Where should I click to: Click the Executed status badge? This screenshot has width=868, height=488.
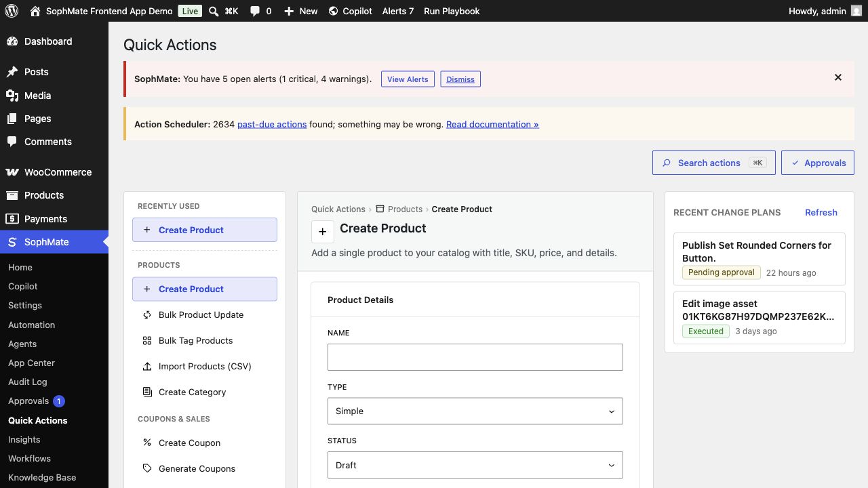[706, 331]
